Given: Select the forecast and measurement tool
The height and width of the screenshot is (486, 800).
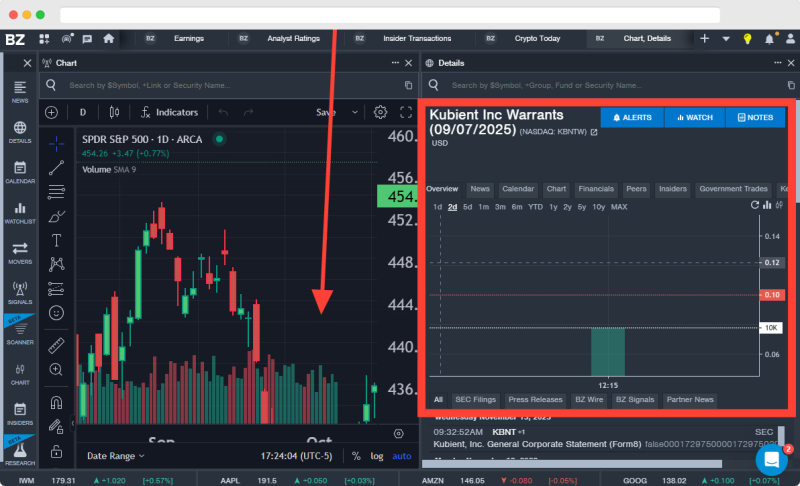Looking at the screenshot, I should tap(56, 289).
